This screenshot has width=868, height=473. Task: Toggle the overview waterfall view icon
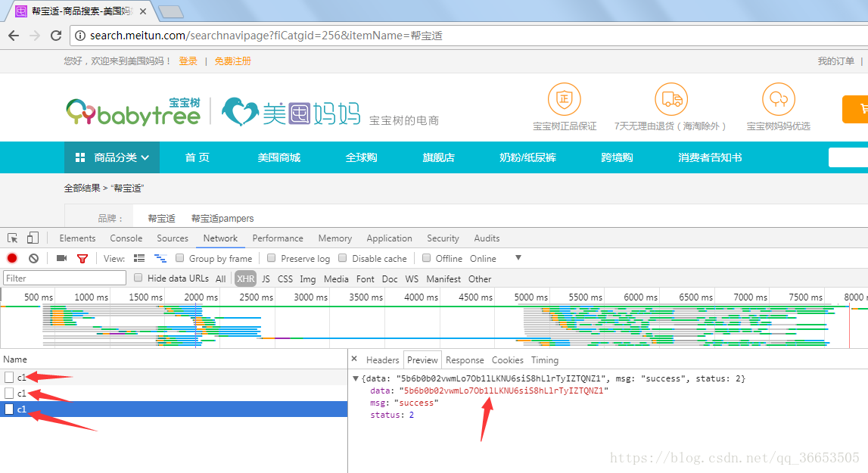[x=160, y=258]
